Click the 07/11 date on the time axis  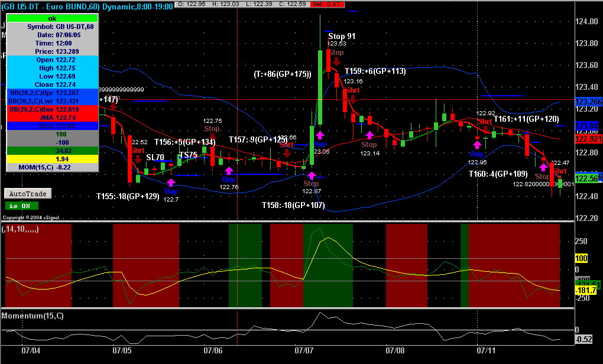tap(486, 350)
